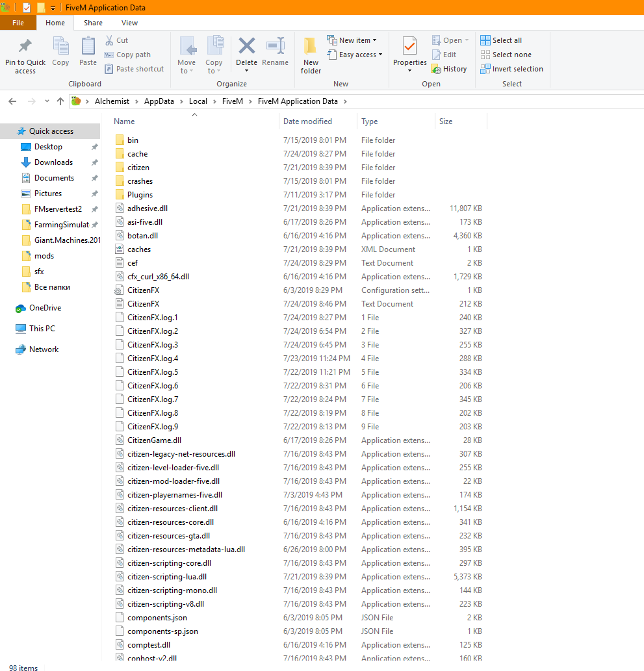Click the Paste clipboard icon
Screen dimensions: 644x671
point(88,45)
